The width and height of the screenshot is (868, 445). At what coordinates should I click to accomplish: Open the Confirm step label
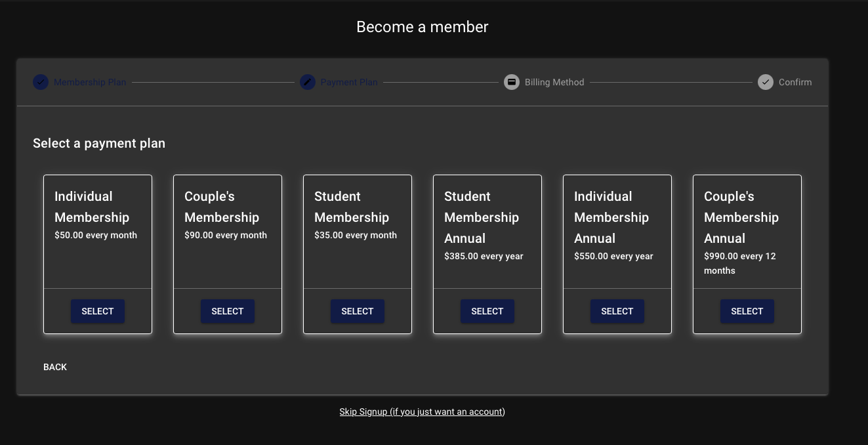click(795, 82)
